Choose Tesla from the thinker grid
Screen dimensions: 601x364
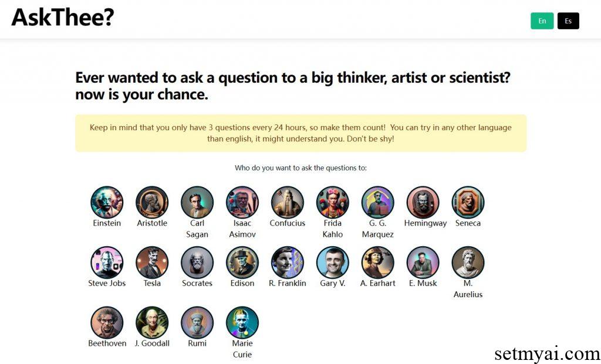click(151, 261)
